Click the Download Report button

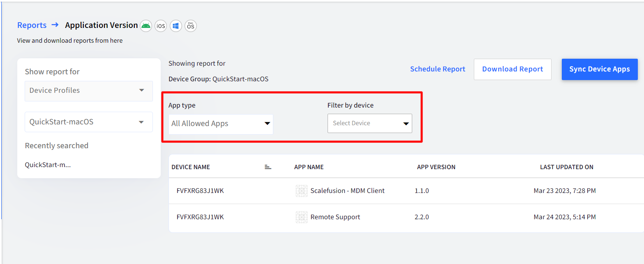pyautogui.click(x=512, y=69)
